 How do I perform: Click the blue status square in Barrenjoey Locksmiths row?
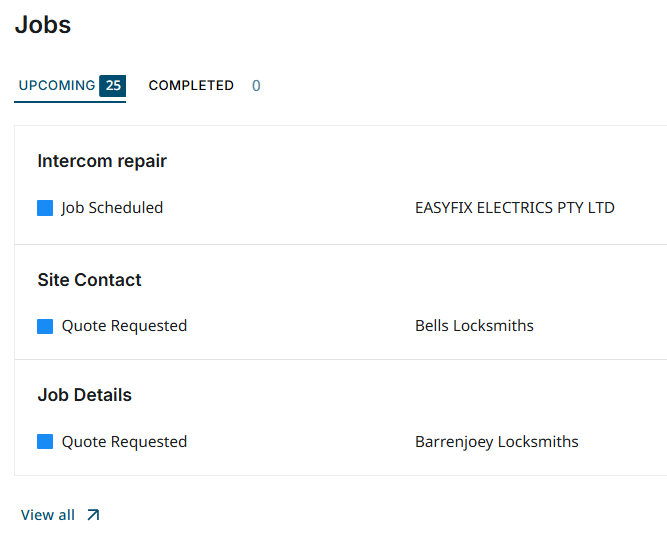45,442
